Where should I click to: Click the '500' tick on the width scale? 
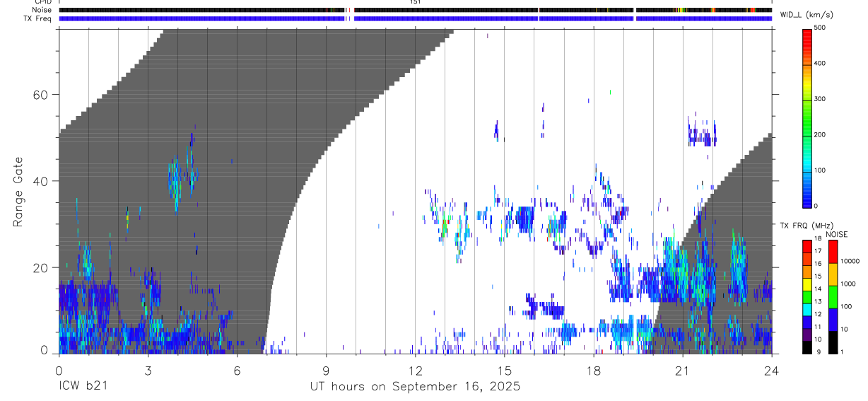click(x=820, y=28)
